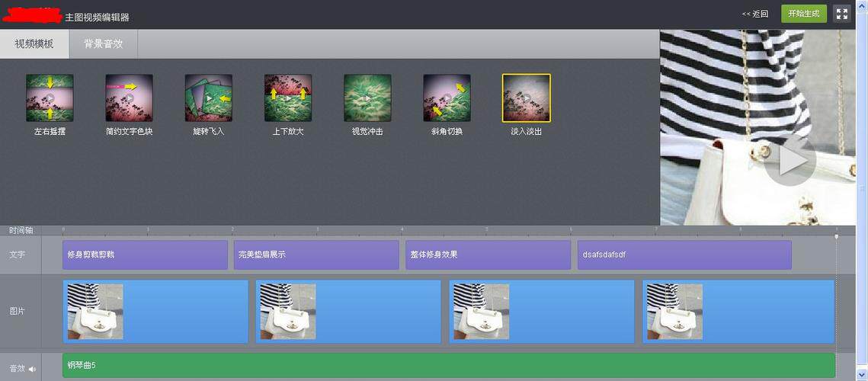Select the 完美垫肩展示 text clip
868x381 pixels.
click(316, 255)
